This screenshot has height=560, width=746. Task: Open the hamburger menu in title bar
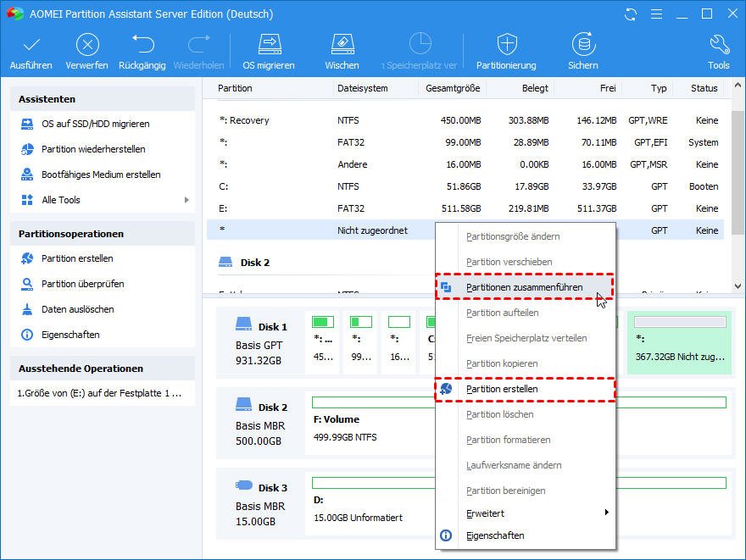(x=656, y=14)
